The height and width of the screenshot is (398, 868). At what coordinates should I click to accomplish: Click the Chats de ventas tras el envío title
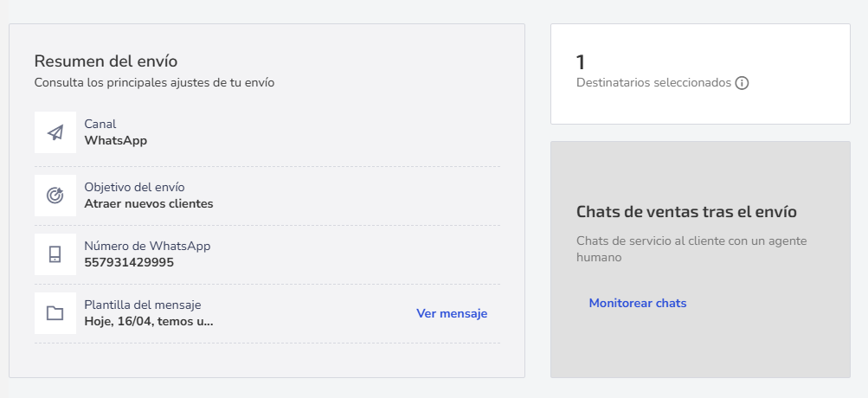click(x=686, y=212)
